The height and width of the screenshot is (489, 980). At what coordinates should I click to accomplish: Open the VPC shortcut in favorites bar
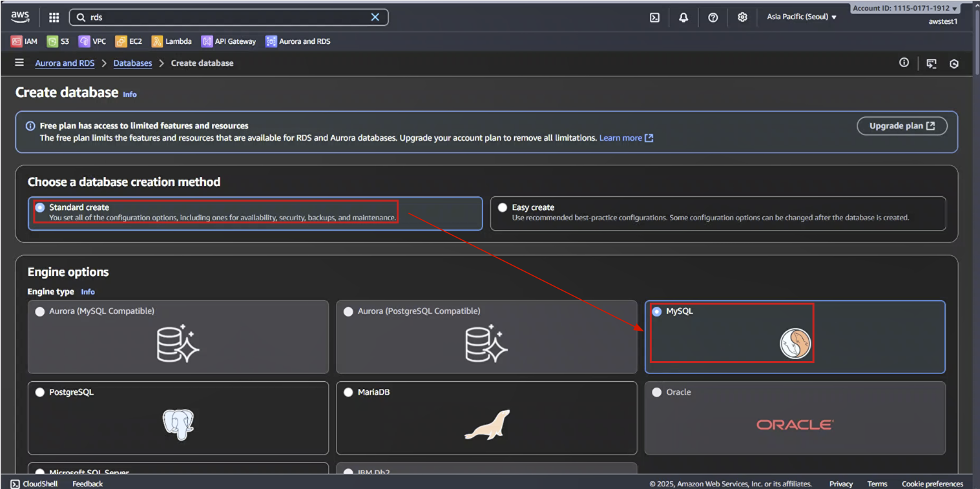[92, 41]
